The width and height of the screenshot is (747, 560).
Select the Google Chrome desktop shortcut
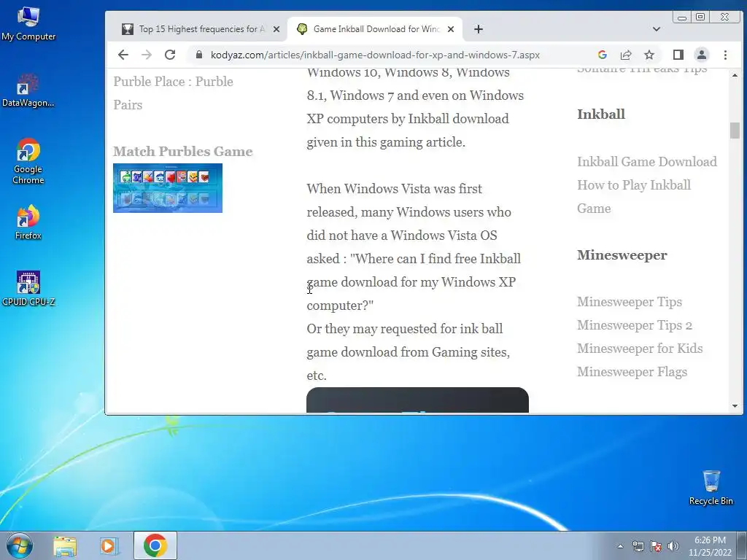point(28,161)
